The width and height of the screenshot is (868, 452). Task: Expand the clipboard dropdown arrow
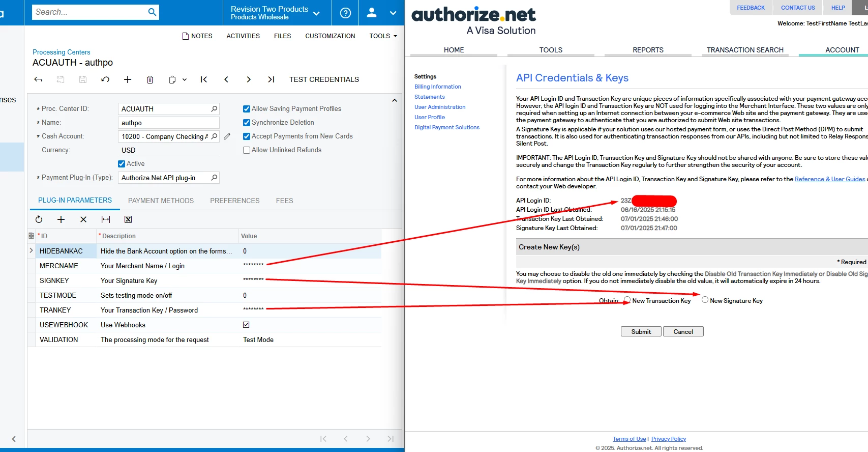185,80
